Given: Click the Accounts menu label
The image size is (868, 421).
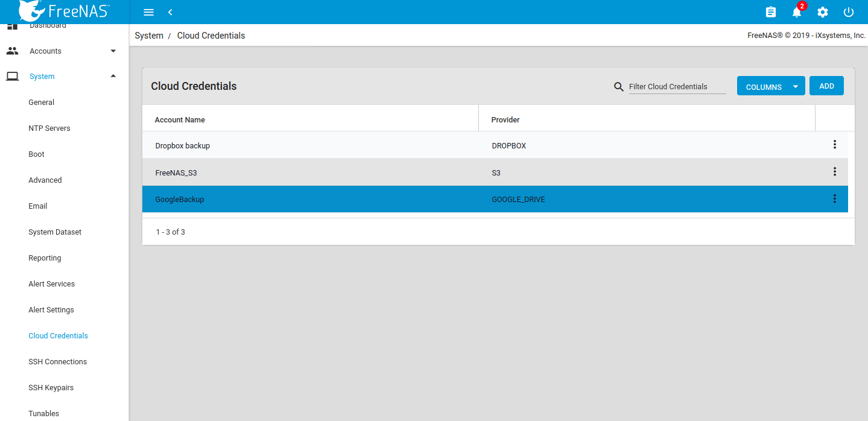Looking at the screenshot, I should point(46,51).
